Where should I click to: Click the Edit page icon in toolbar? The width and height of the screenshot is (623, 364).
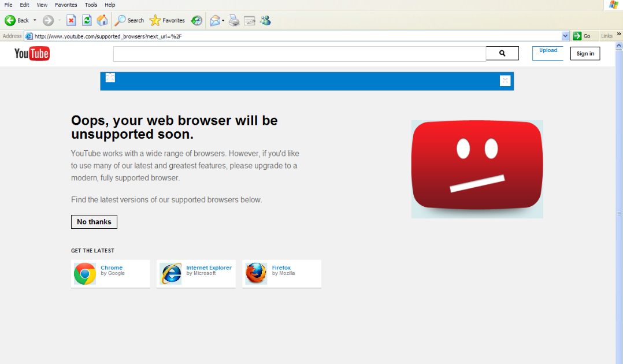point(250,21)
